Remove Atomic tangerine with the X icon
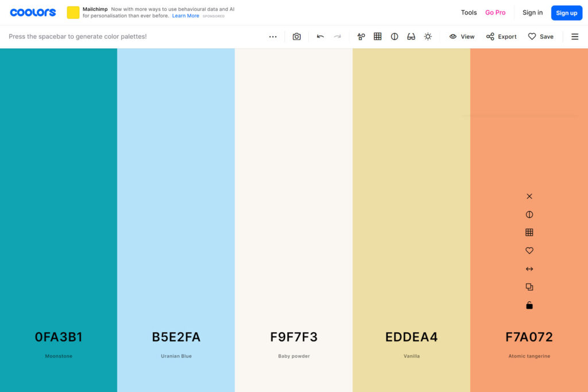This screenshot has height=392, width=588. click(x=529, y=196)
